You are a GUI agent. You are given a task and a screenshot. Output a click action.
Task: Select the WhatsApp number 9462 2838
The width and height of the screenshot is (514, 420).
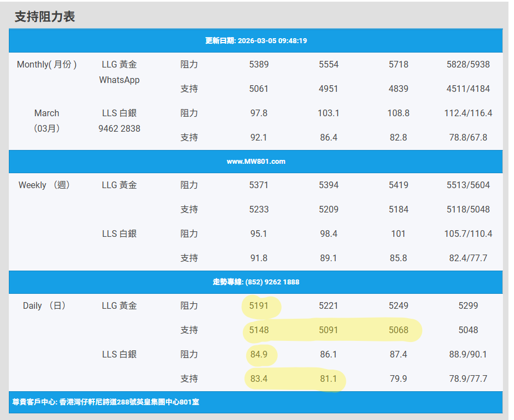coord(119,129)
